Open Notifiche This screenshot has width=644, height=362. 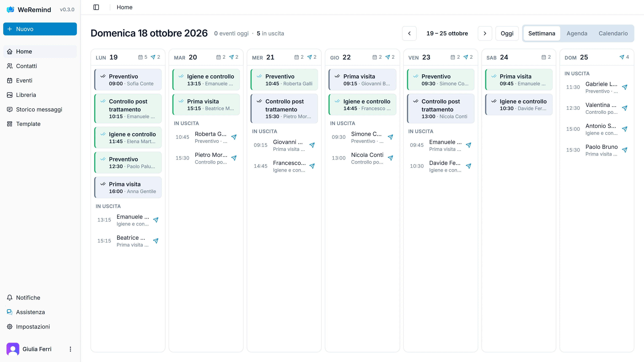pyautogui.click(x=40, y=297)
